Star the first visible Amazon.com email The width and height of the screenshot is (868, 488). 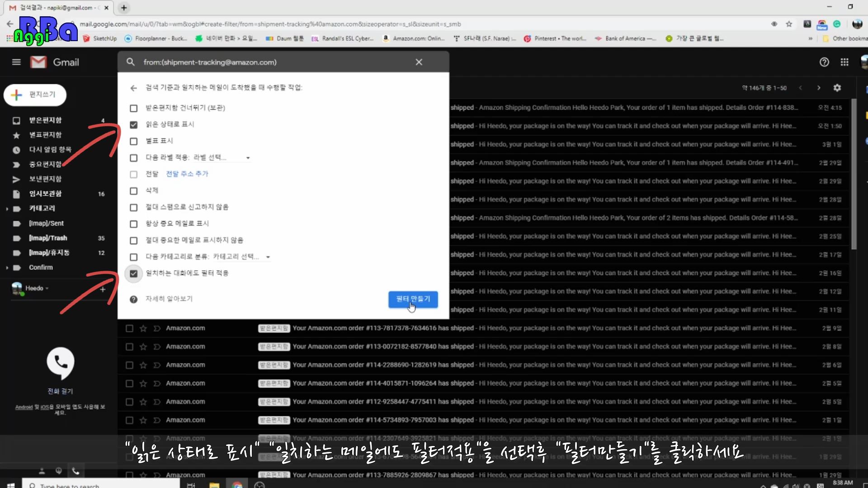[x=143, y=328]
